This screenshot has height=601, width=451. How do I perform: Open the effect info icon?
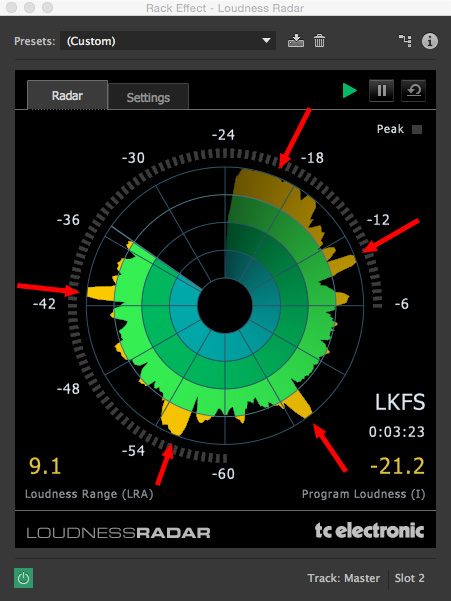coord(430,41)
